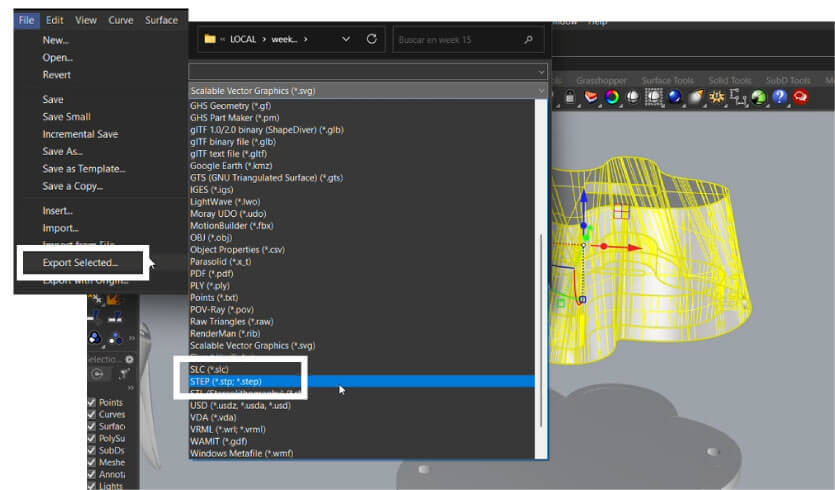Toggle the Lights filter checkbox

point(92,485)
